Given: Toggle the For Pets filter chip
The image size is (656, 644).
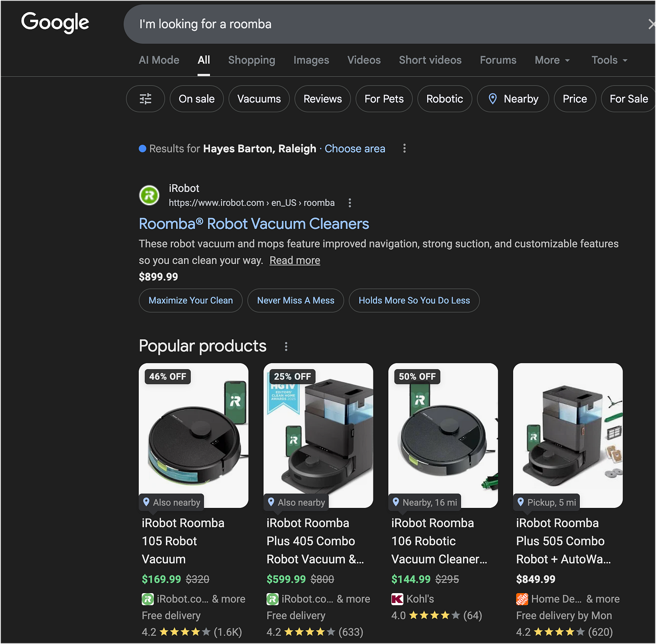Looking at the screenshot, I should 384,99.
